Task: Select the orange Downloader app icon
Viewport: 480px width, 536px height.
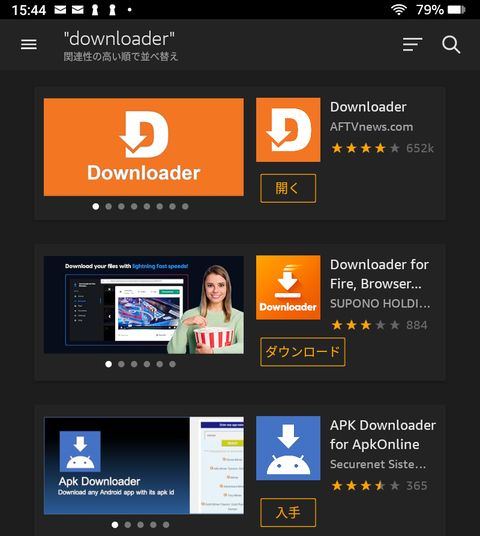Action: (x=288, y=130)
